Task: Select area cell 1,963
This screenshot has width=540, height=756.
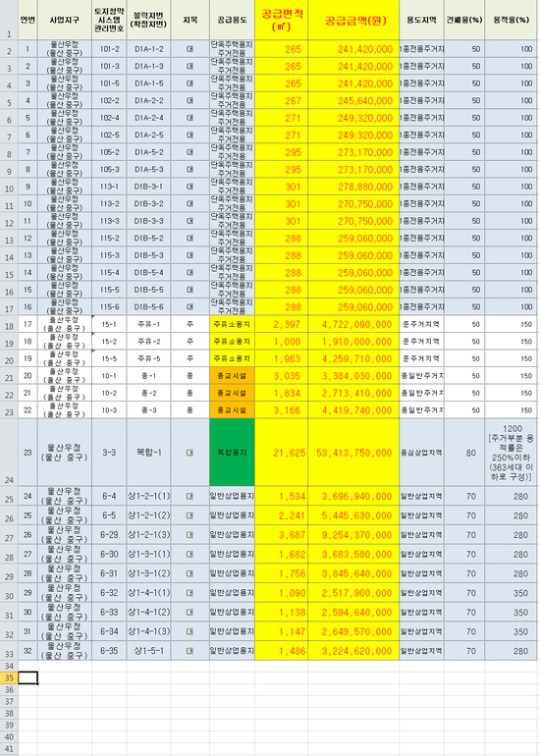Action: 282,358
